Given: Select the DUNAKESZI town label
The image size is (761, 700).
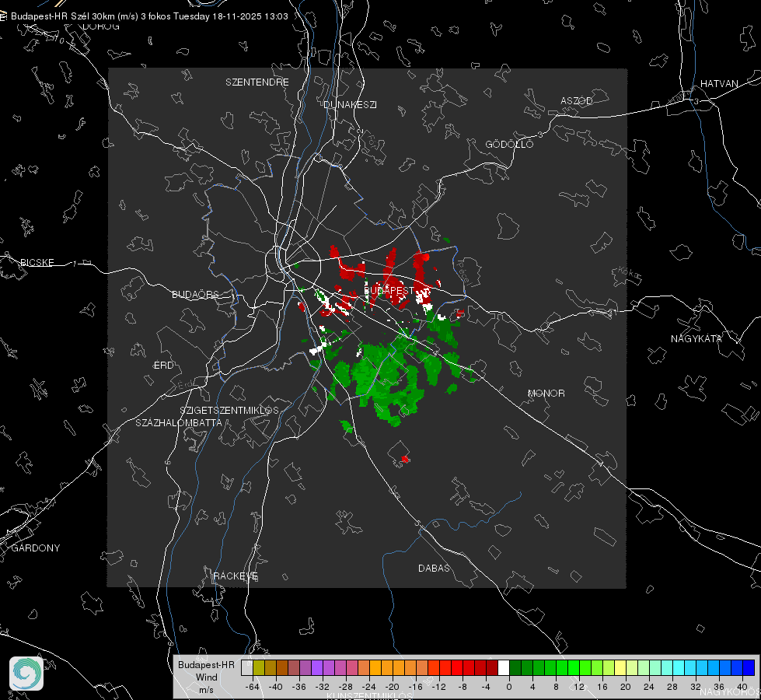Looking at the screenshot, I should (x=350, y=104).
